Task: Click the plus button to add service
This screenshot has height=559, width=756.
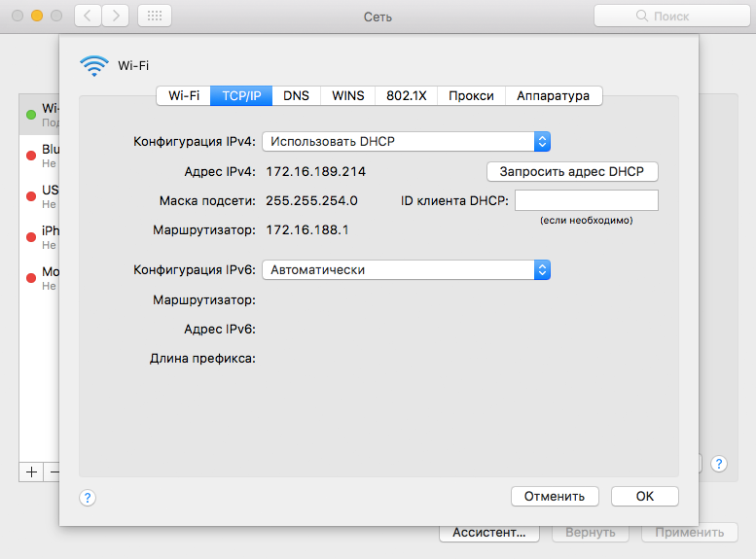Action: [x=31, y=472]
